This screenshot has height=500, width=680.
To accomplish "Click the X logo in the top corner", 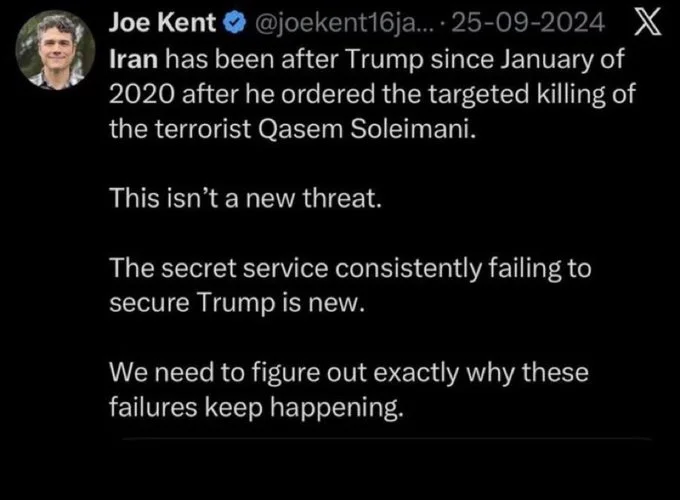I will pos(648,23).
